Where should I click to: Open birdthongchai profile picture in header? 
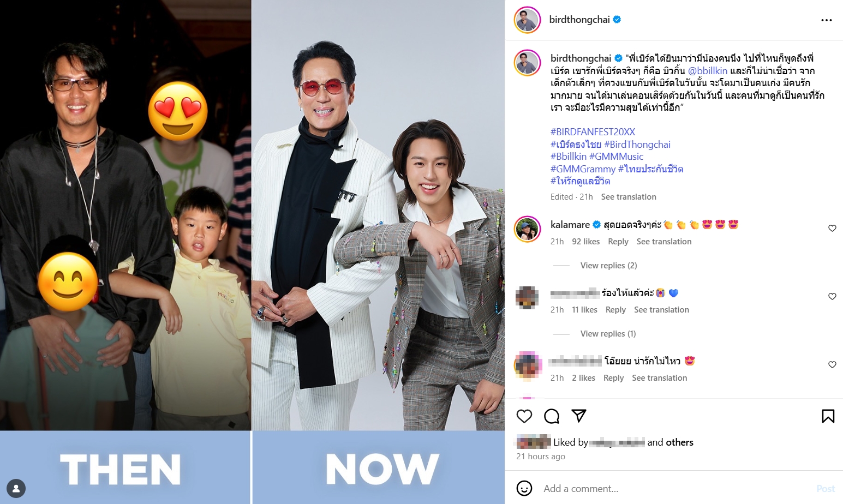click(528, 20)
